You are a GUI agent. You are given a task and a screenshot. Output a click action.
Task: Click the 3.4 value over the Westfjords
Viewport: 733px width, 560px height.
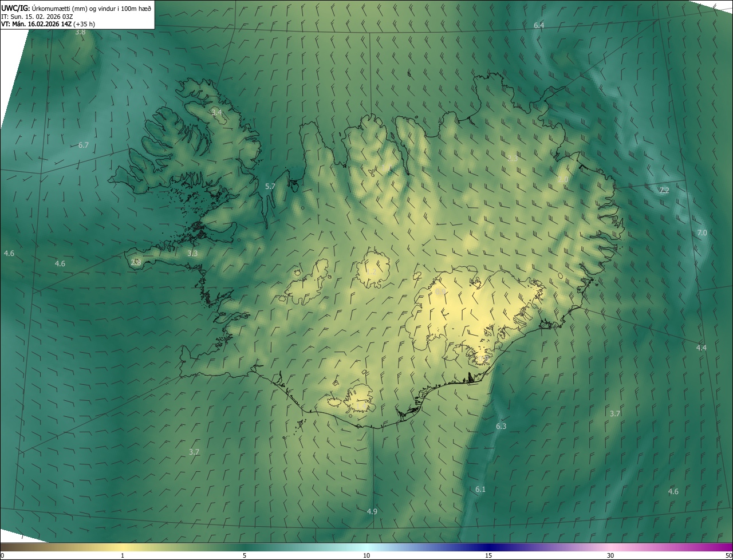coord(216,112)
